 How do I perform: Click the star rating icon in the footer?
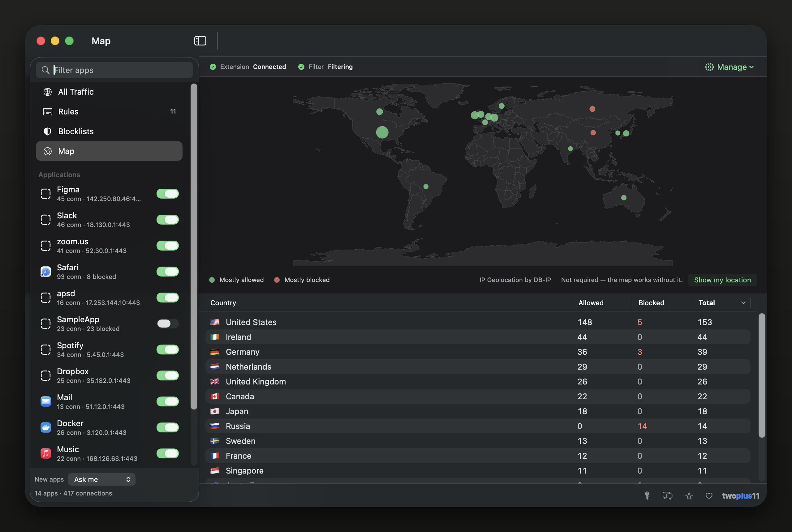coord(689,496)
